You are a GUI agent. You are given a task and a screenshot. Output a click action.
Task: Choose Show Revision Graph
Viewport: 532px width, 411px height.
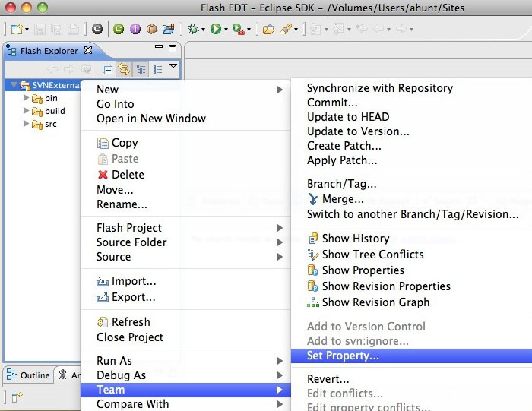pyautogui.click(x=412, y=302)
